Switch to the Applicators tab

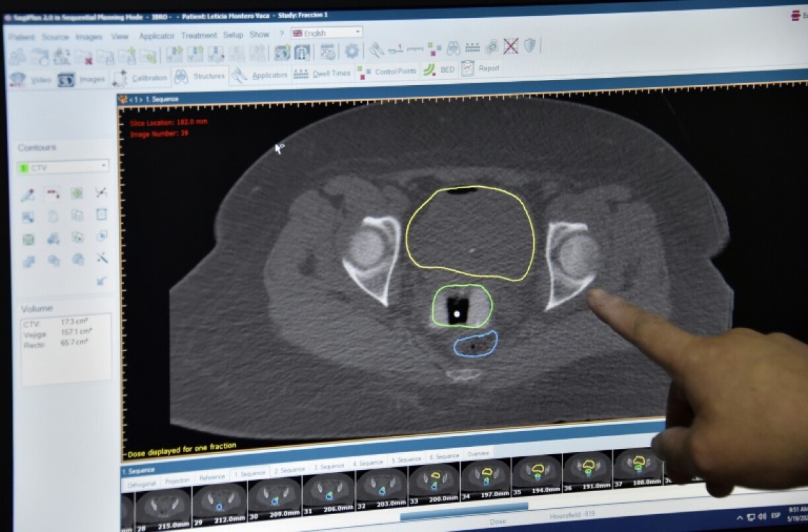(270, 75)
